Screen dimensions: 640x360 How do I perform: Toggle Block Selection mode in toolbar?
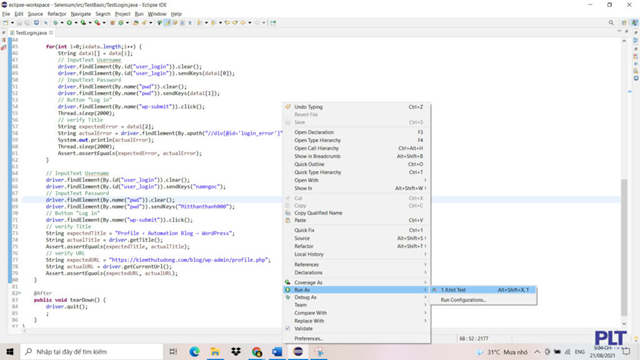click(x=182, y=23)
